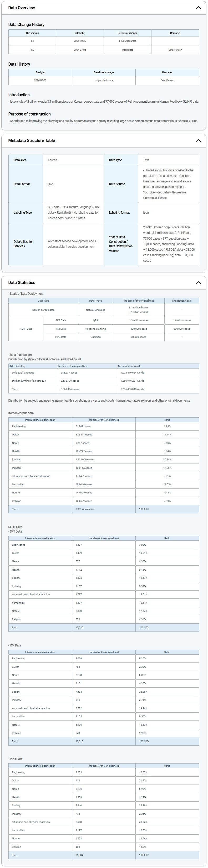
Task: Select the Final Open Data cell
Action: pyautogui.click(x=127, y=41)
